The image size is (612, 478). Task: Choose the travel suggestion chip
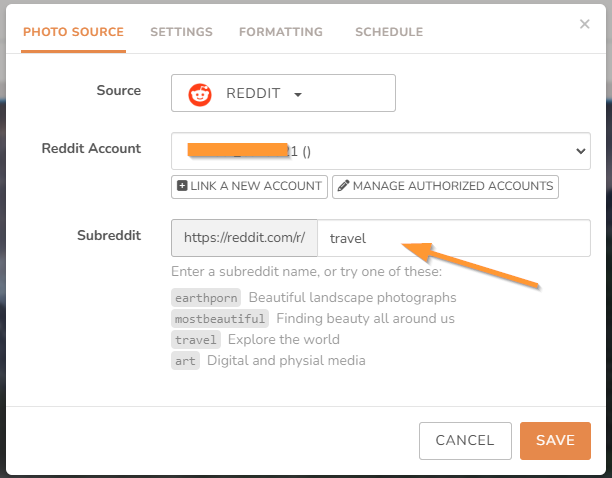(x=196, y=340)
